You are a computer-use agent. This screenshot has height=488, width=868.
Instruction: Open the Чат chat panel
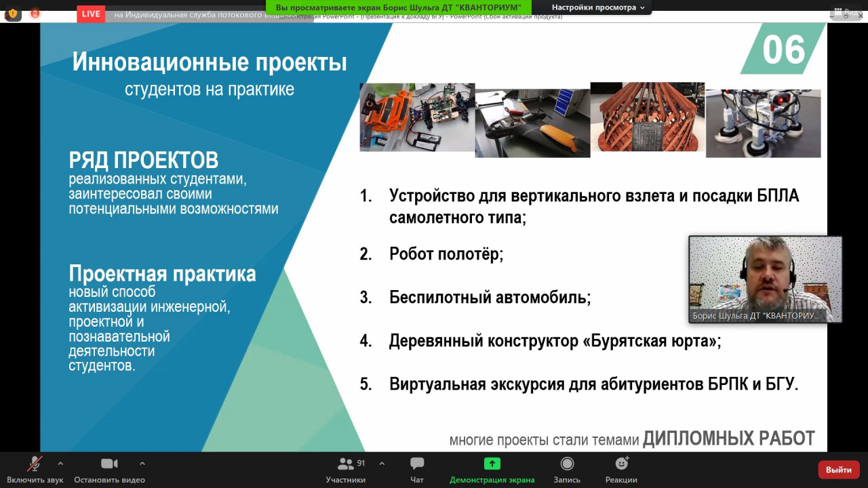(417, 464)
